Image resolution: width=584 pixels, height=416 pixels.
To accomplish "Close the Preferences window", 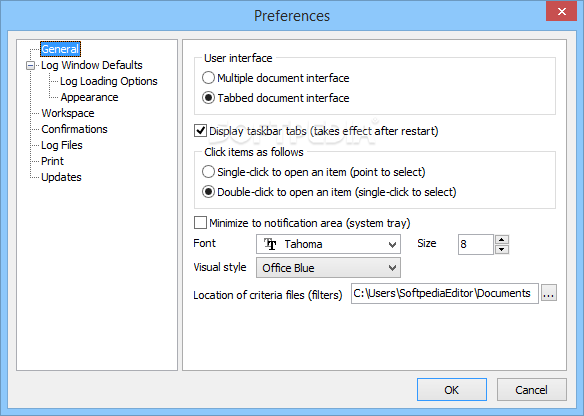I will [x=562, y=11].
